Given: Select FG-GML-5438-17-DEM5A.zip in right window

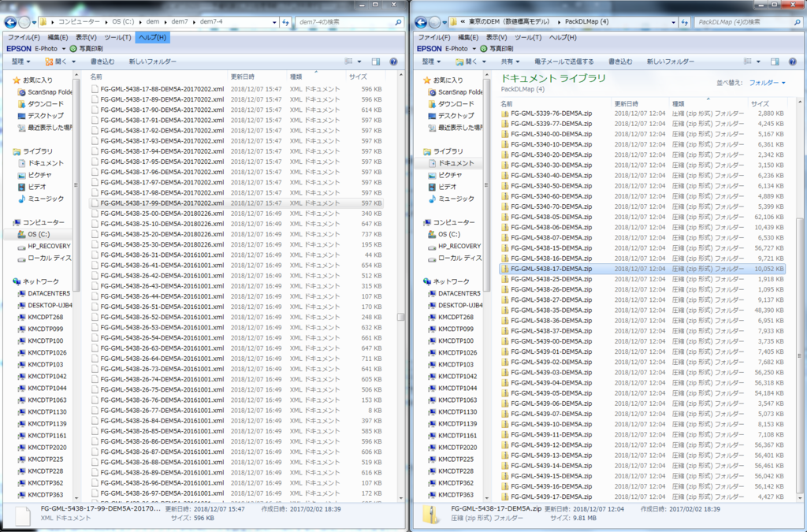Looking at the screenshot, I should [642, 269].
